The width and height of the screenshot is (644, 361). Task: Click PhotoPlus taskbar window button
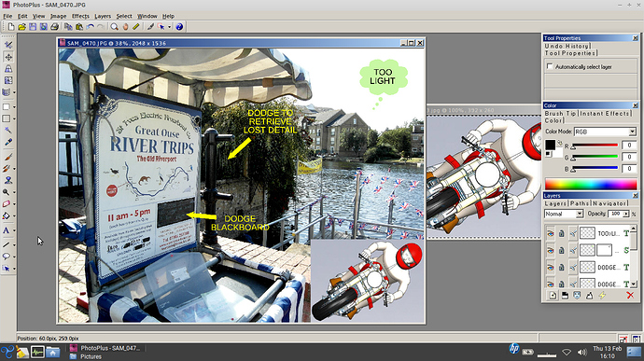pyautogui.click(x=106, y=348)
